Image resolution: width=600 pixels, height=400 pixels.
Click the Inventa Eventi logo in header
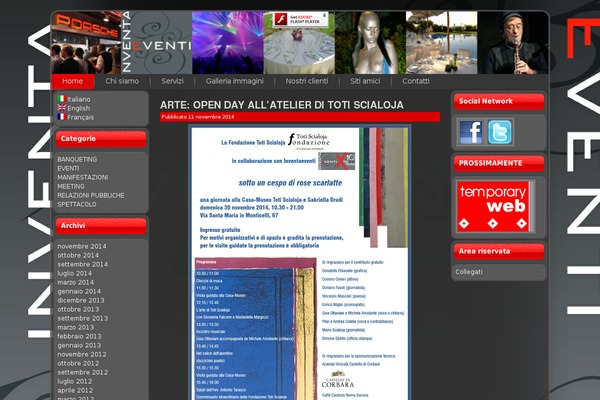click(156, 42)
